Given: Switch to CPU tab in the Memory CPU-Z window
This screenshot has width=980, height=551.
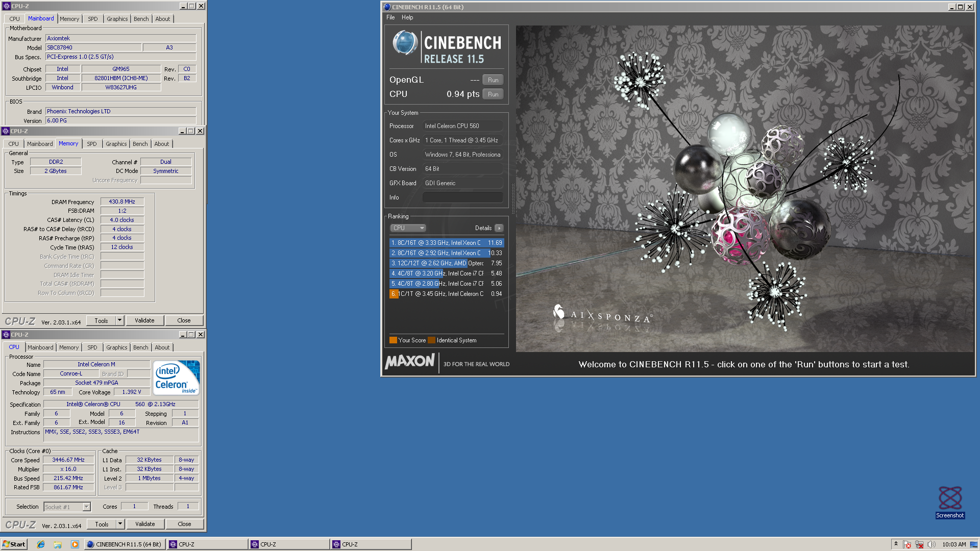Looking at the screenshot, I should [14, 144].
